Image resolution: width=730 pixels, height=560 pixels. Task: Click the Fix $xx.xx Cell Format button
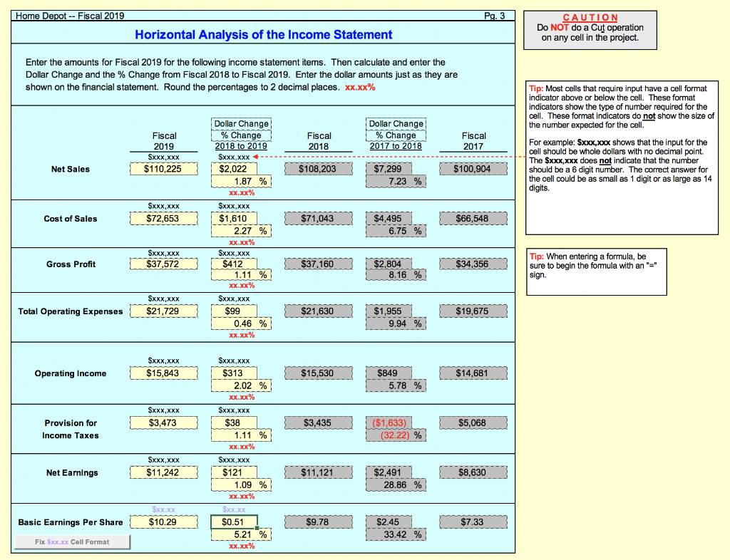71,541
